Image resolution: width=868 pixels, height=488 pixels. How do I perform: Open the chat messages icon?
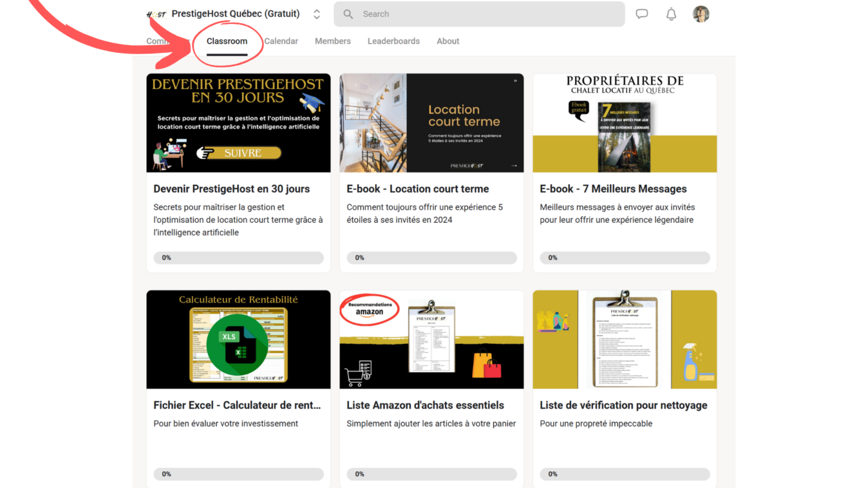pos(642,14)
